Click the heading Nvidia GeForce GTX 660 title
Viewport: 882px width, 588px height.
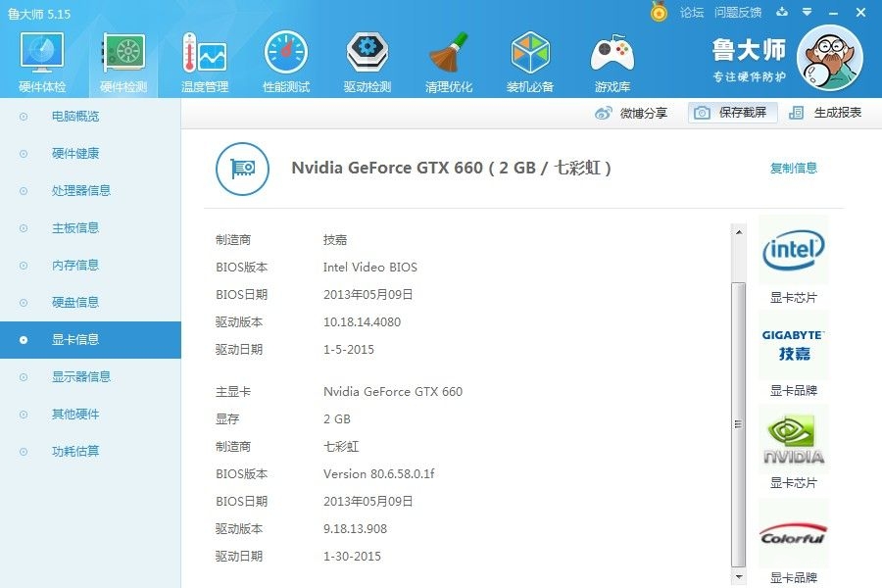coord(451,168)
